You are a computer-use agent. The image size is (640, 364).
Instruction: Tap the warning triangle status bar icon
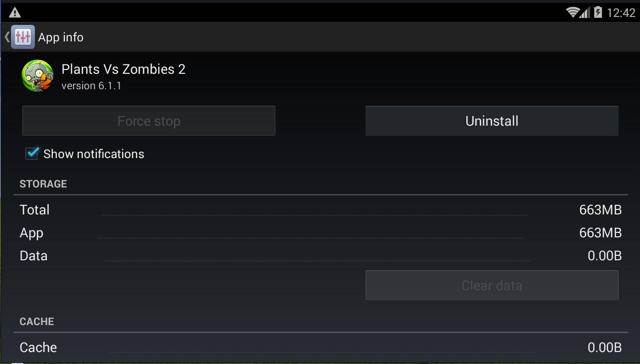14,12
